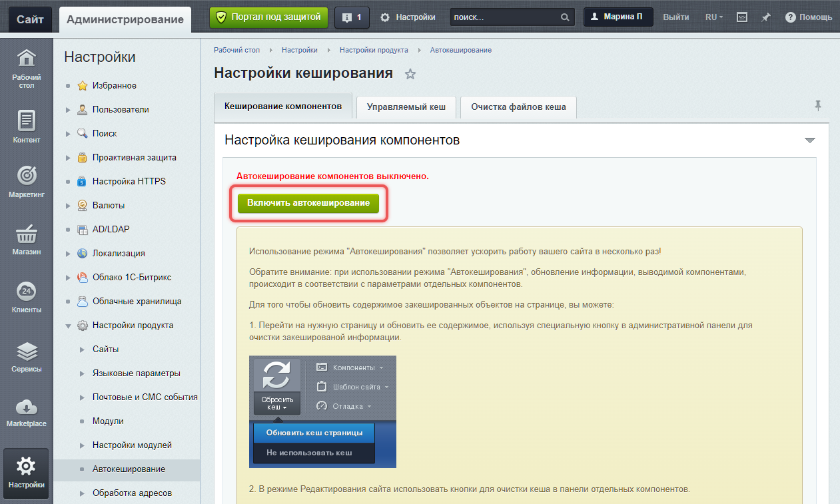Switch to Управляемый кеш tab
The image size is (840, 504).
coord(406,107)
